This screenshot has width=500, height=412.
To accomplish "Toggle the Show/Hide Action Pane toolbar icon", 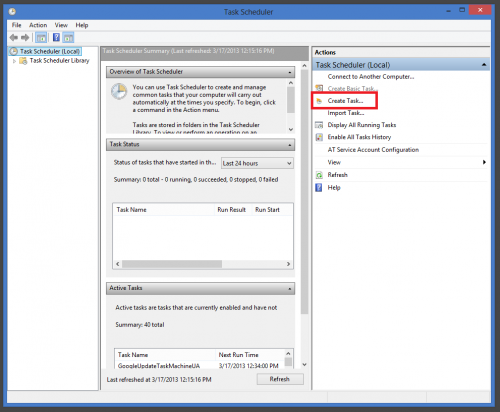I will [x=68, y=38].
